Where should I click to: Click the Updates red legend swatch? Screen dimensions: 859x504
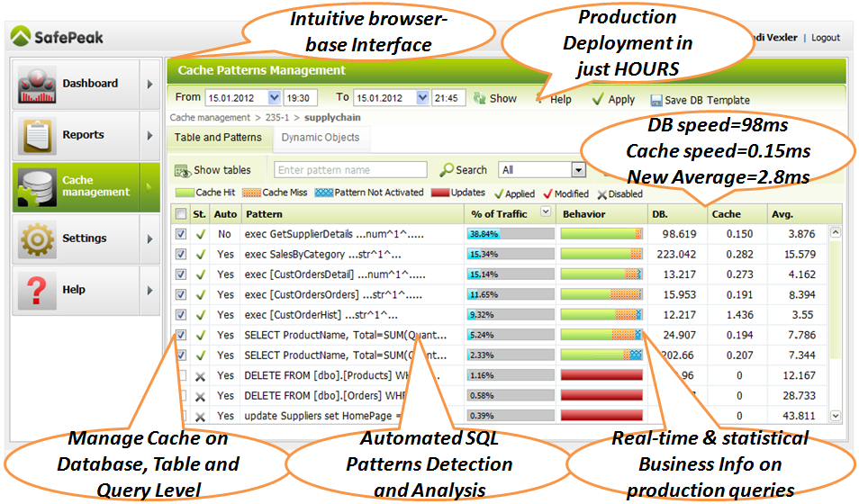(x=440, y=193)
